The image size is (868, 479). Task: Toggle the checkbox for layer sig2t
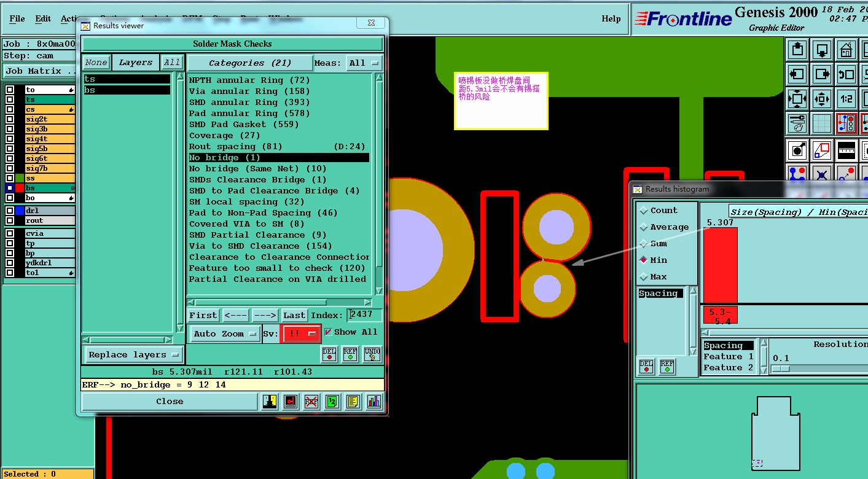(x=10, y=119)
